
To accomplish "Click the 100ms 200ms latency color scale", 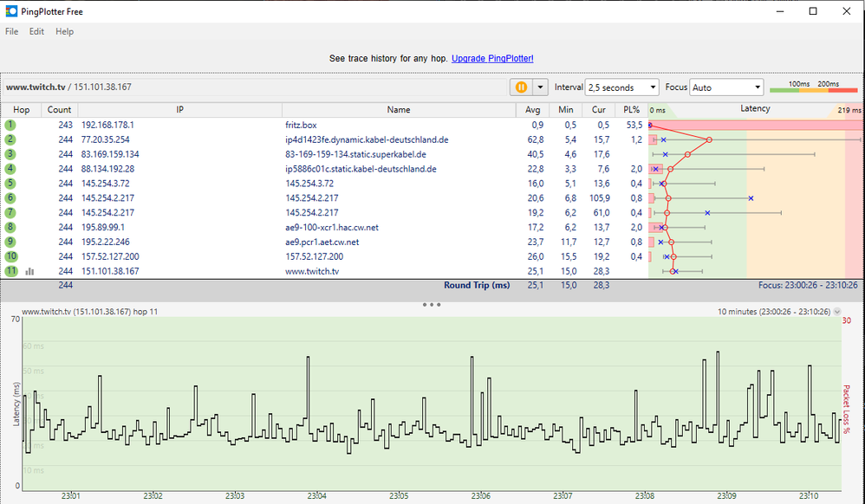I will coord(814,87).
